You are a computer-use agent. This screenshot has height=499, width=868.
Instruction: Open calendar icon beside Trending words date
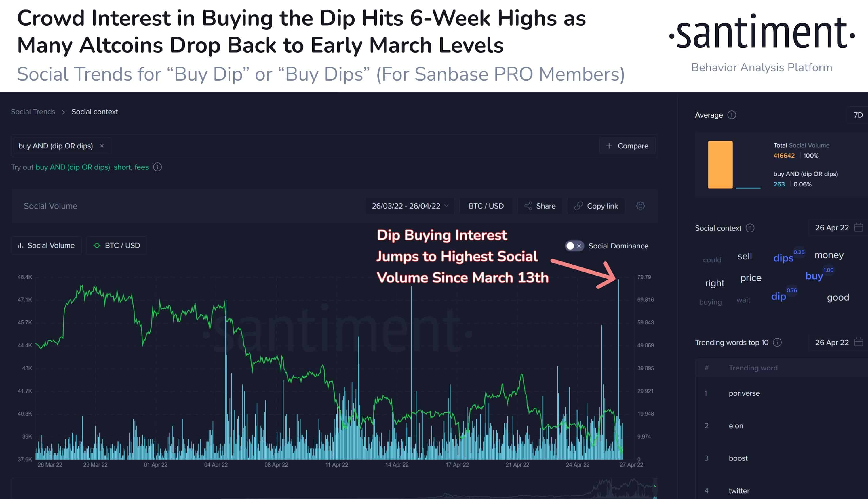click(859, 342)
